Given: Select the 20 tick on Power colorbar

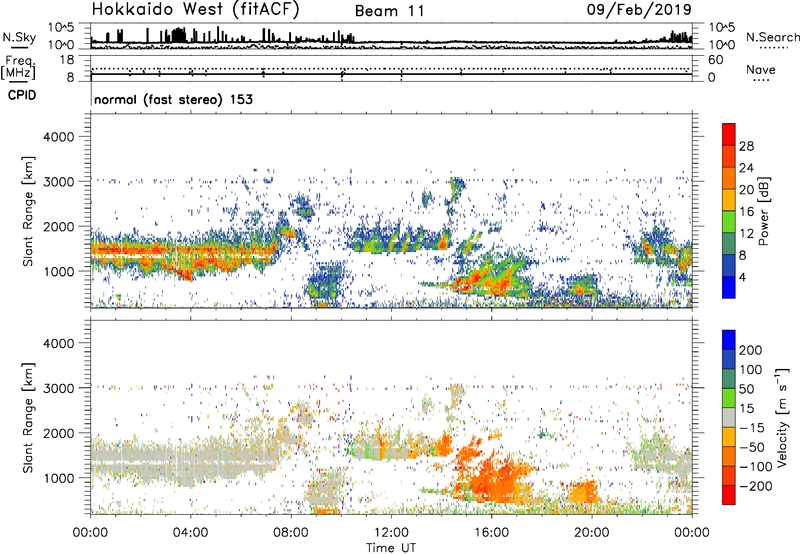Looking at the screenshot, I should click(746, 190).
